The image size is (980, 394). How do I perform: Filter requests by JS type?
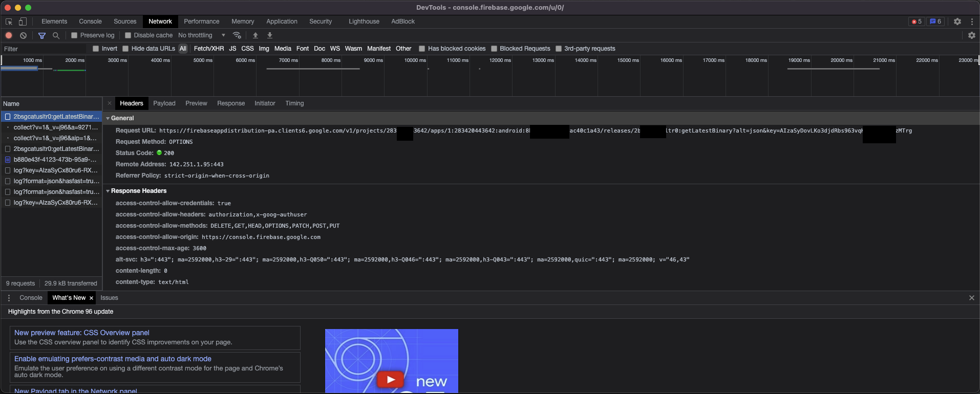232,49
